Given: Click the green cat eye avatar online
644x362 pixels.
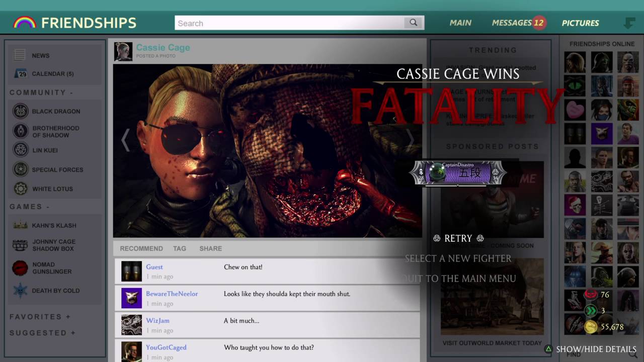Looking at the screenshot, I should (575, 86).
